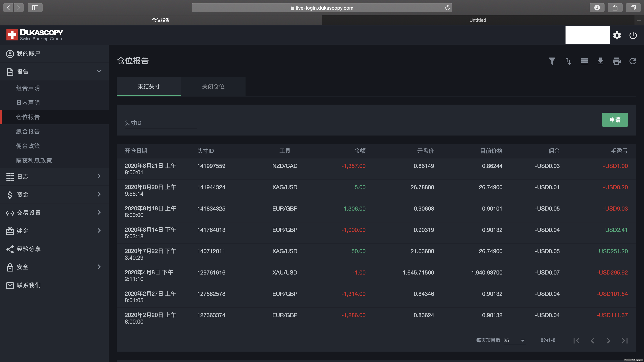Image resolution: width=644 pixels, height=362 pixels.
Task: Go to first page of results
Action: click(x=576, y=340)
